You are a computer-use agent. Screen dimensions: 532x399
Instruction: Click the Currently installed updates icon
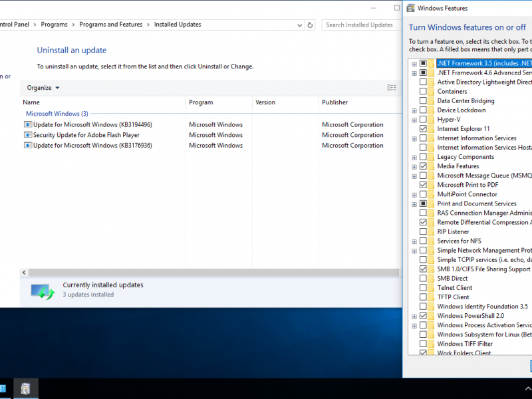pyautogui.click(x=43, y=291)
